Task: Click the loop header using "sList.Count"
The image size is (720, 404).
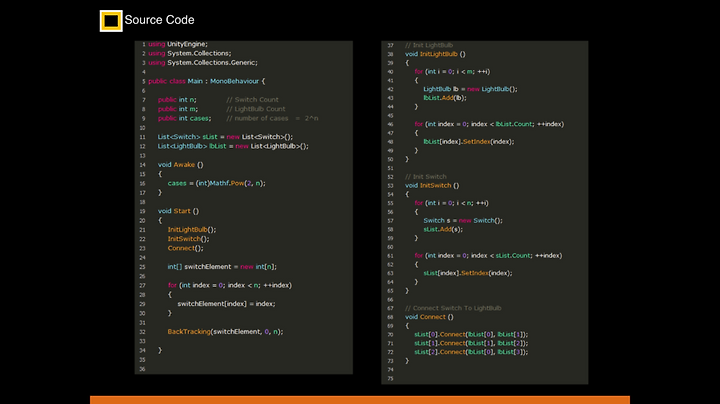Action: (488, 255)
